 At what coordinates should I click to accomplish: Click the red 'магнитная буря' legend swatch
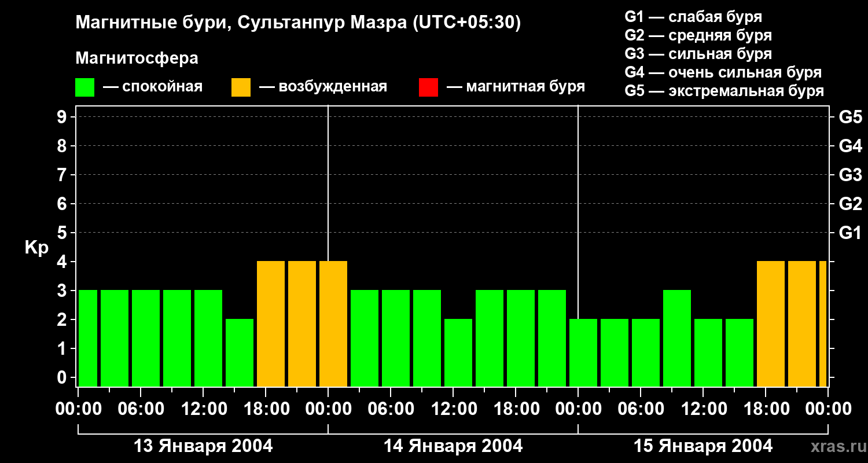click(428, 87)
